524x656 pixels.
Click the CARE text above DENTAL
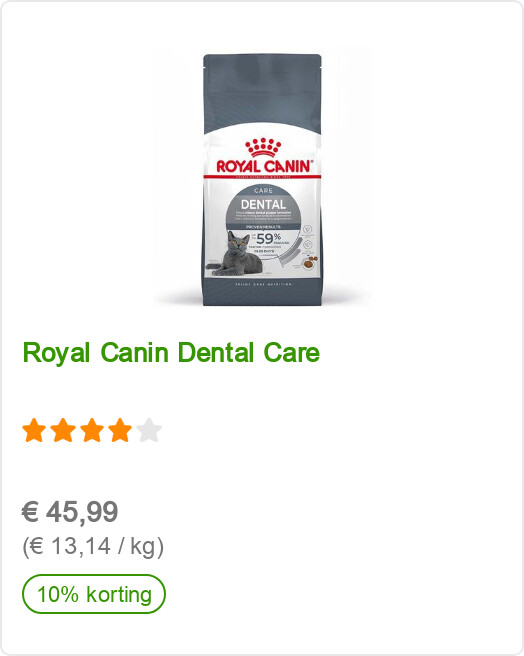[x=263, y=190]
